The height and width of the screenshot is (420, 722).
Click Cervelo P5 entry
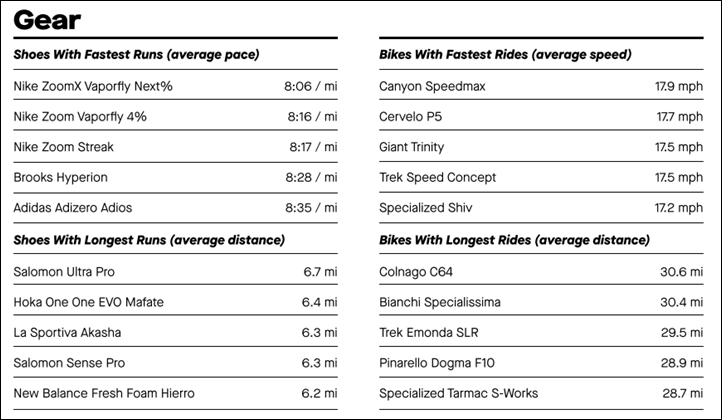[x=541, y=117]
